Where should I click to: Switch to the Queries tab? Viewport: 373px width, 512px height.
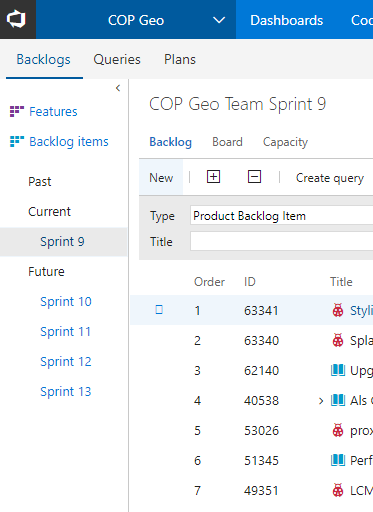[117, 59]
